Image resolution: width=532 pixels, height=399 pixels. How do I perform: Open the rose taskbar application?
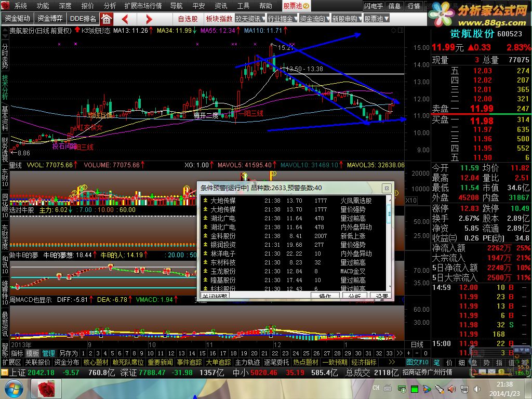[x=46, y=389]
